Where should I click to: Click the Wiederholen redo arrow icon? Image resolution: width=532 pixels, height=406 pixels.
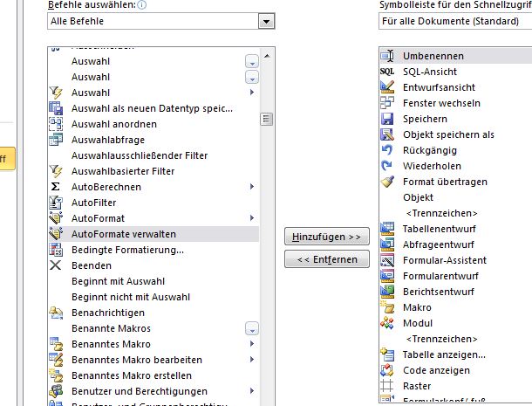pos(387,166)
